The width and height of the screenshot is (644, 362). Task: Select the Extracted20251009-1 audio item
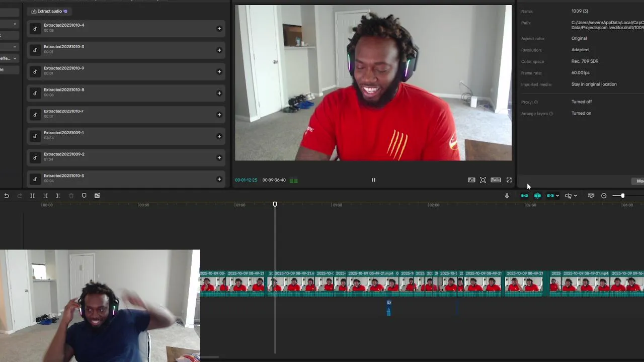tap(126, 136)
